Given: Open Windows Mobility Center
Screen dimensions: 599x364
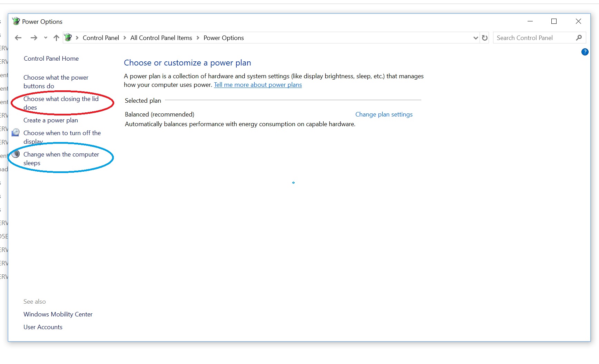Looking at the screenshot, I should coord(58,314).
